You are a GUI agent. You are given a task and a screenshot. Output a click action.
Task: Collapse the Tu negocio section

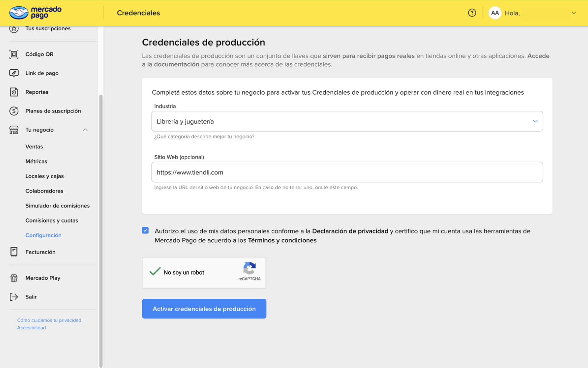point(85,130)
